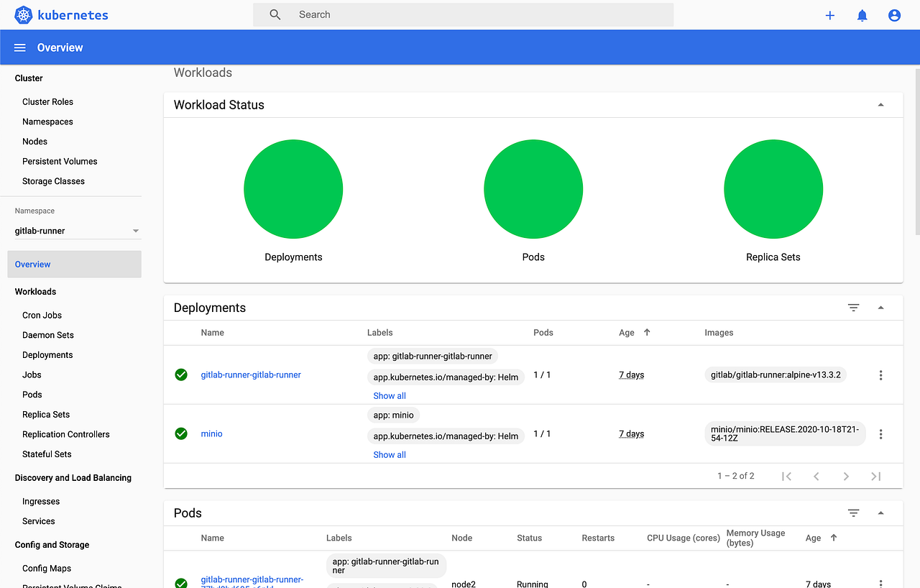
Task: Open the minio deployment details
Action: (211, 433)
